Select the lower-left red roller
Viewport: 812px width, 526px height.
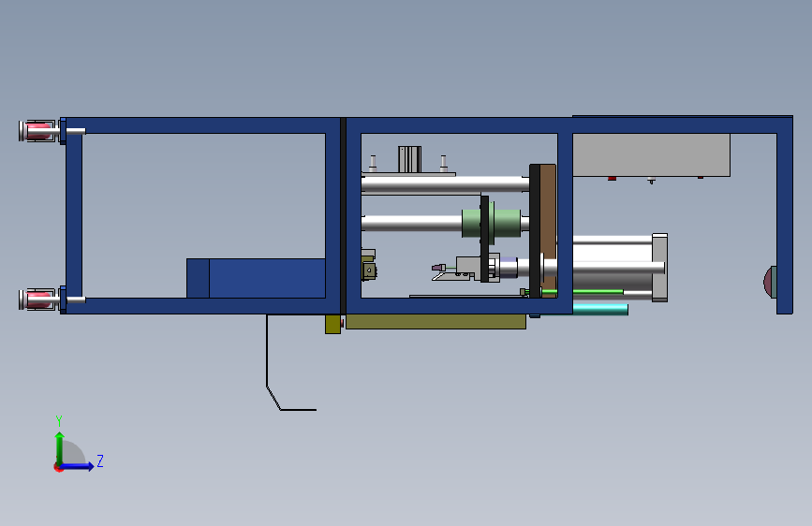pos(37,300)
